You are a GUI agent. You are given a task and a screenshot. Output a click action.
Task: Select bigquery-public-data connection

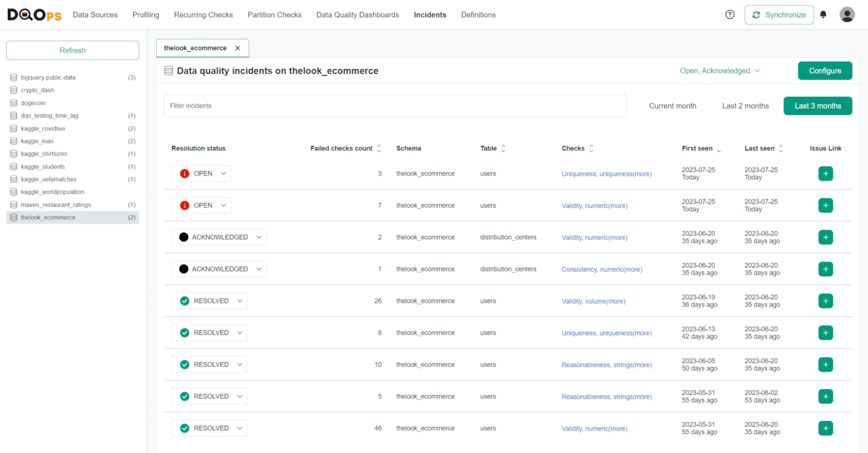pos(72,77)
